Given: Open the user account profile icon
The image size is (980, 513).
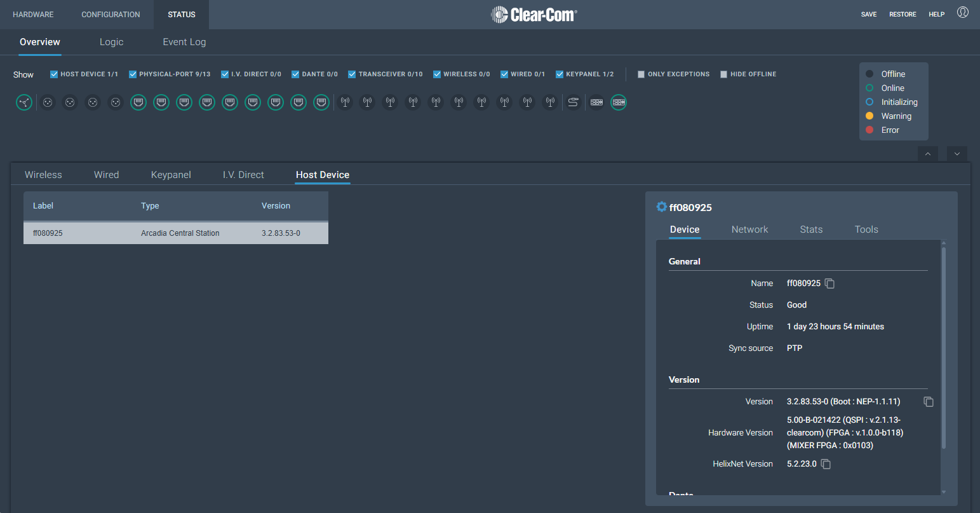Looking at the screenshot, I should pos(963,13).
